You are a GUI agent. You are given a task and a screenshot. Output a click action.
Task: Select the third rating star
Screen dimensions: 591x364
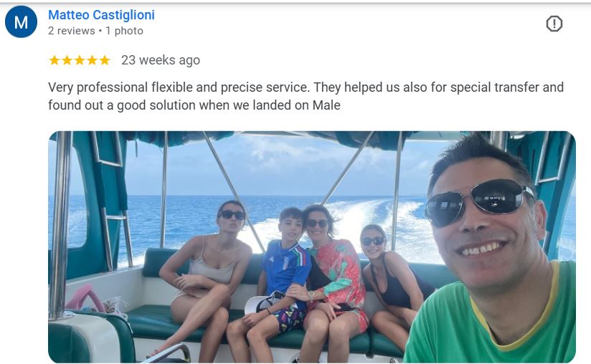pyautogui.click(x=80, y=60)
